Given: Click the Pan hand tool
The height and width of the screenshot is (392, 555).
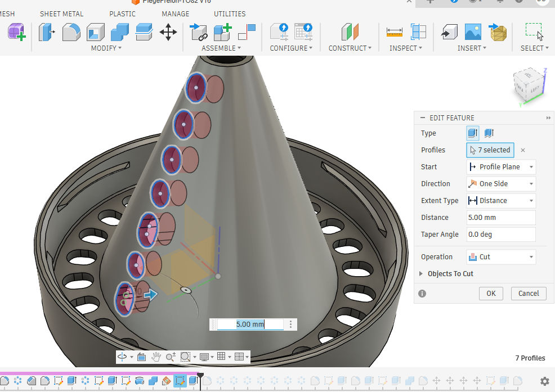Looking at the screenshot, I should (x=156, y=357).
